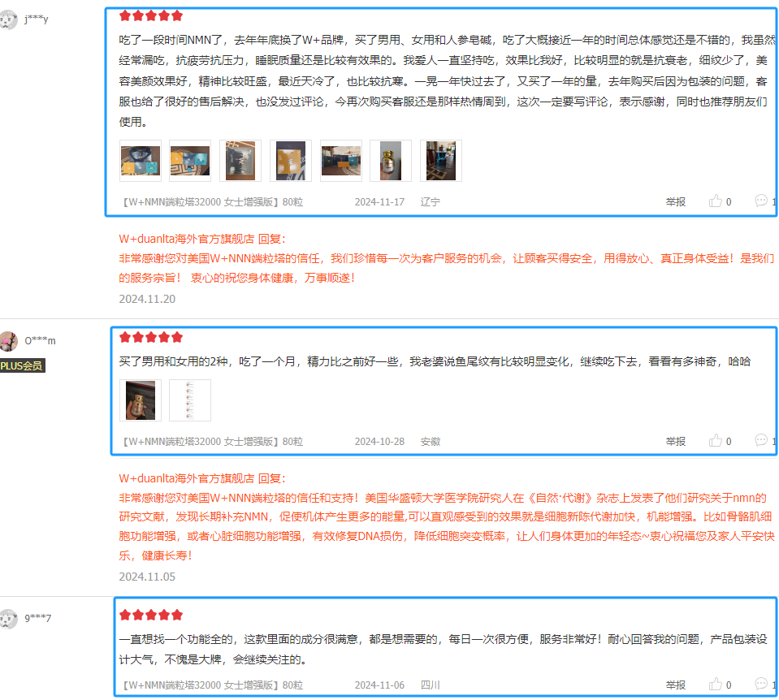Click username 9***7
This screenshot has width=779, height=700.
37,618
